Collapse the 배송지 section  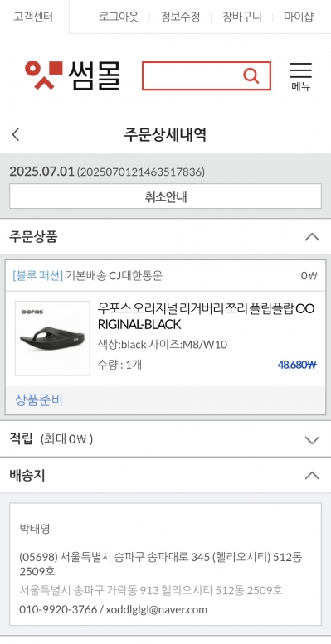313,476
